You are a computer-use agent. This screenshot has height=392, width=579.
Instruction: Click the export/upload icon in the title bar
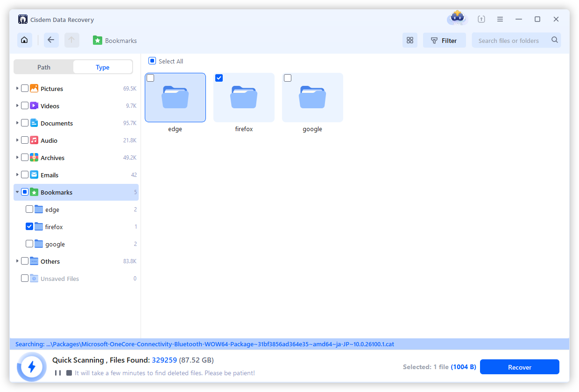481,19
